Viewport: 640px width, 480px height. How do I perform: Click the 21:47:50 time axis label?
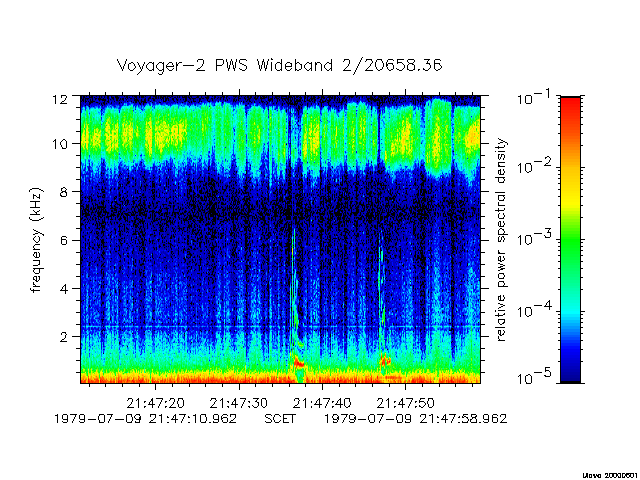(x=405, y=403)
